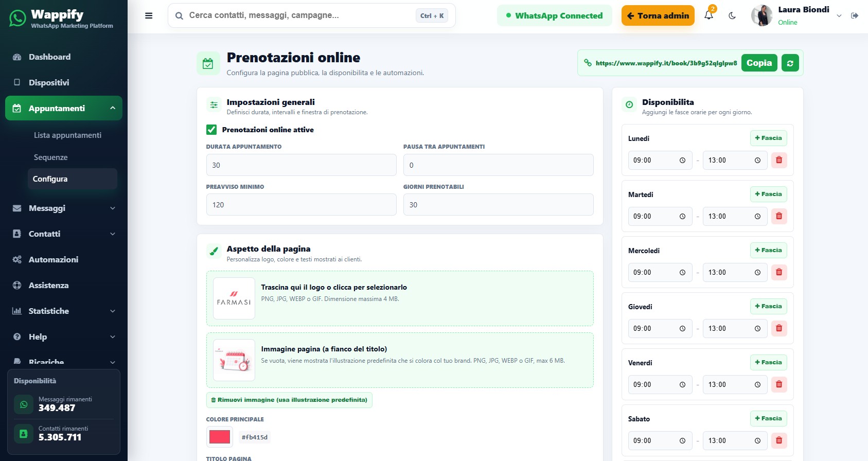Add Fascia for Martedi

click(x=768, y=194)
